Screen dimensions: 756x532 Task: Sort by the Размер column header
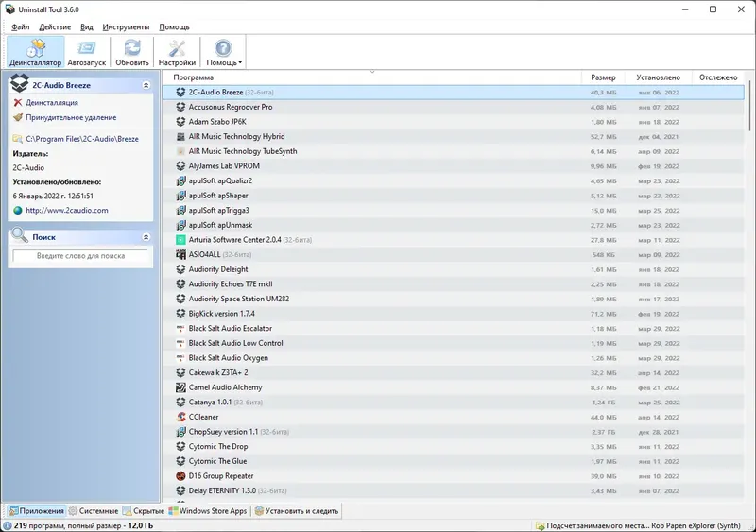(603, 77)
